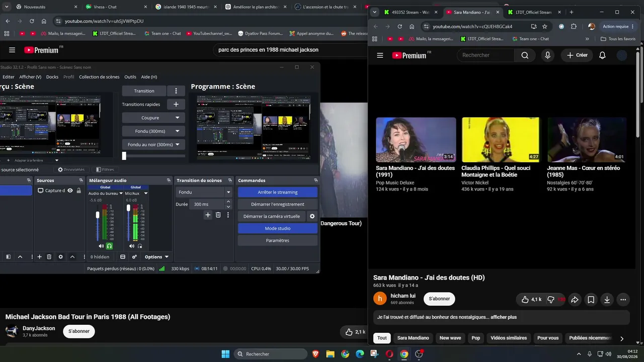Open OBS Editer menu
644x362 pixels.
click(9, 77)
